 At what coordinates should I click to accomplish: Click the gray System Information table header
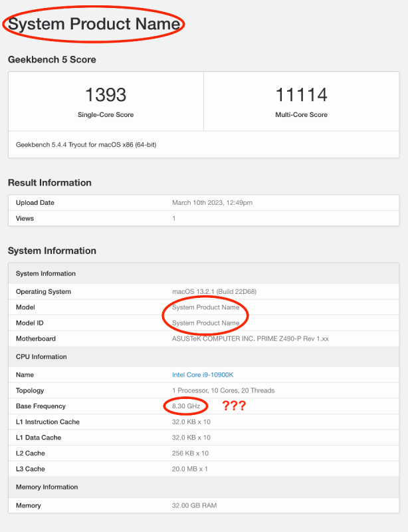coord(203,273)
